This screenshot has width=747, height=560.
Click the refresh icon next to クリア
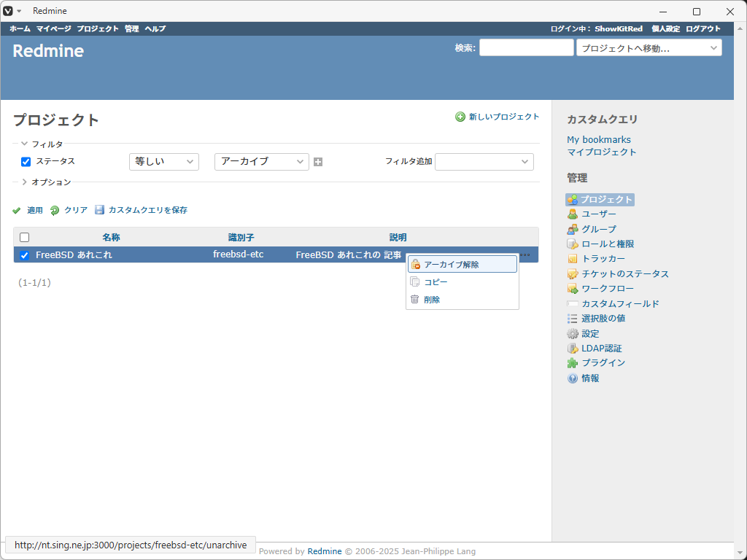coord(55,211)
